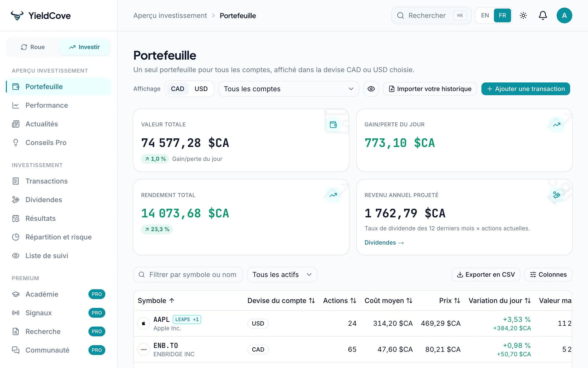This screenshot has height=368, width=588.
Task: Click the 74 577,28 $CA total value
Action: [185, 143]
